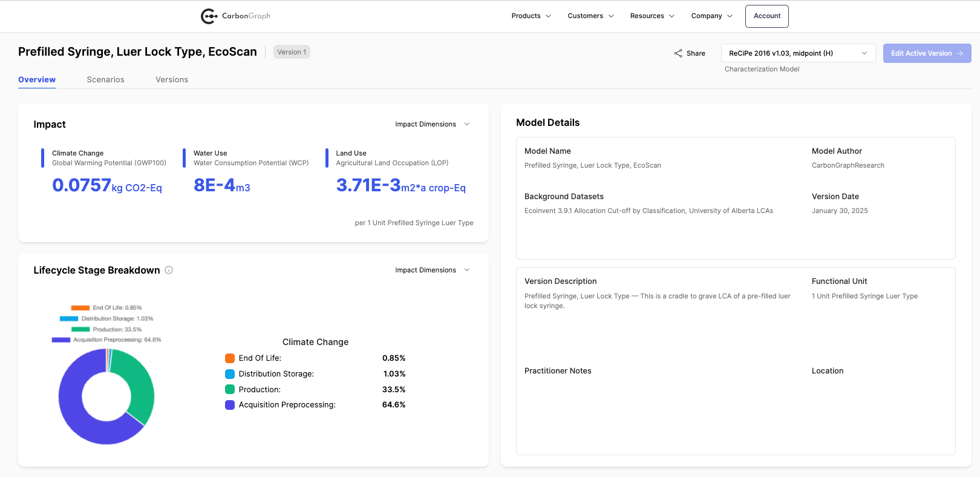Click 'Agricultural Land Occupation (LOP)' label
Image resolution: width=980 pixels, height=477 pixels.
coord(392,163)
